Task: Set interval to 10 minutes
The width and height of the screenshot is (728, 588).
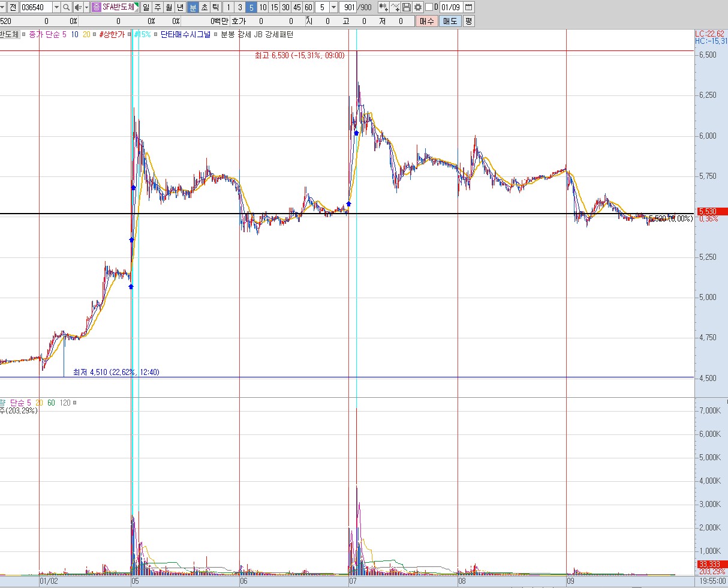Action: click(263, 7)
